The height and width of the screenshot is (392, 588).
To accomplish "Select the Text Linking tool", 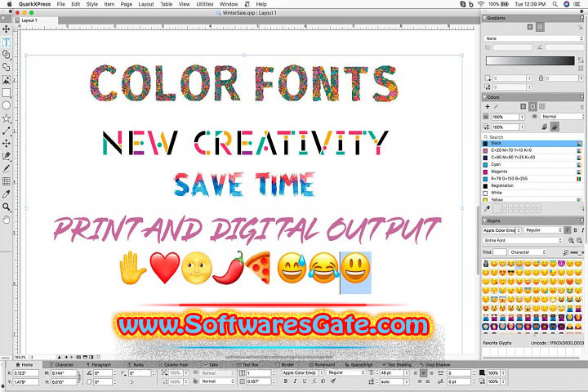I will pos(6,55).
